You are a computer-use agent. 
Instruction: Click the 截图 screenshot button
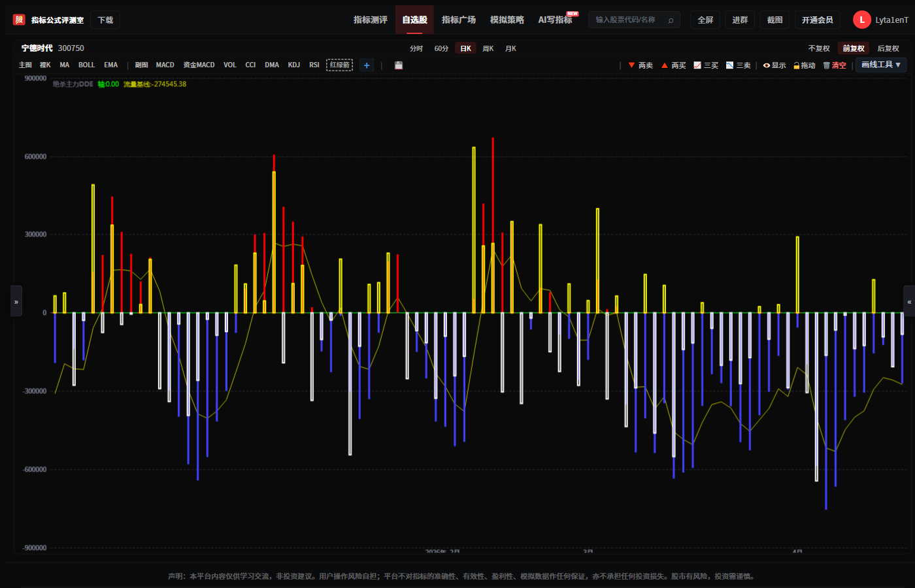(774, 20)
